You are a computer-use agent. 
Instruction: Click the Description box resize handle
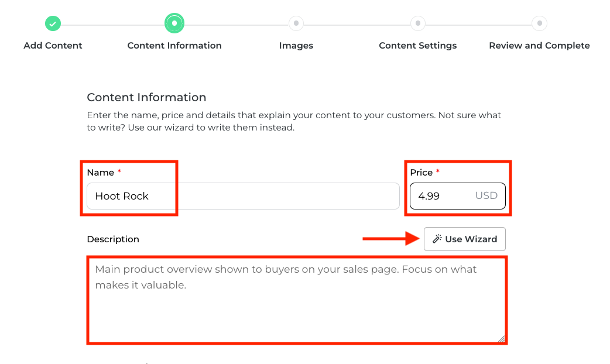tap(501, 338)
